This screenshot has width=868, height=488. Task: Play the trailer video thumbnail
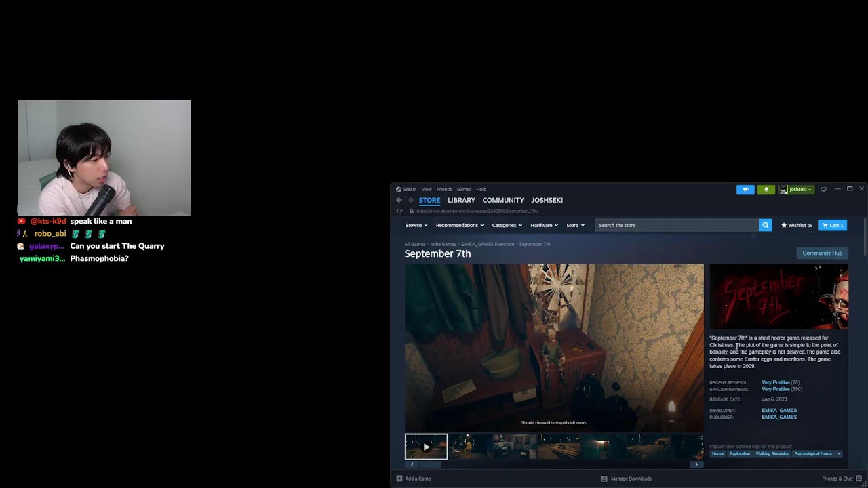point(426,447)
